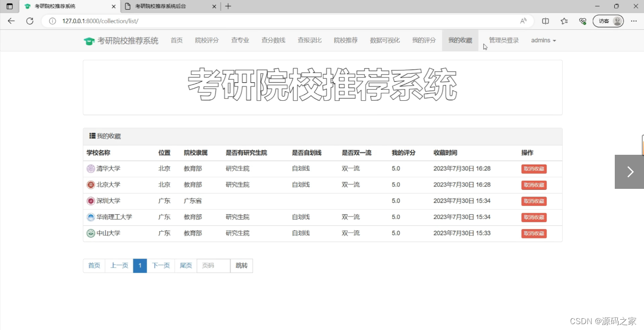
Task: Click the 广东省 affiliation cell
Action: point(192,201)
